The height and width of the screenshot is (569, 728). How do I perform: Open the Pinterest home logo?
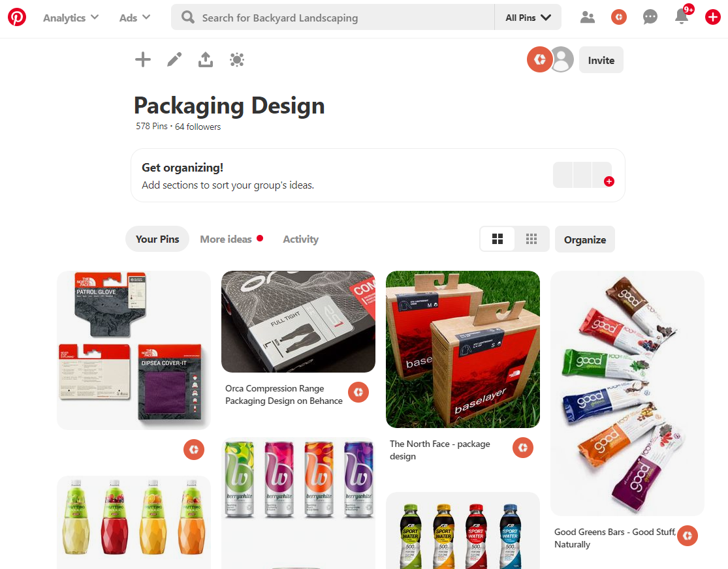pyautogui.click(x=17, y=18)
